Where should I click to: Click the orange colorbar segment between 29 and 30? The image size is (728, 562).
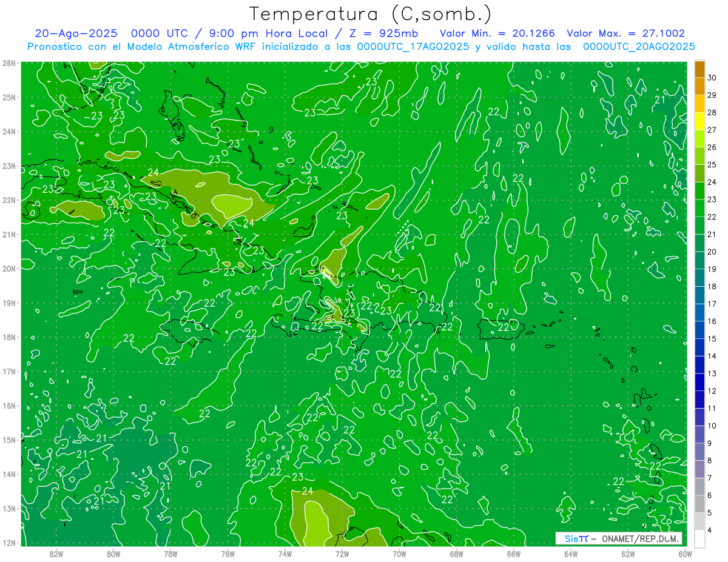coord(699,86)
